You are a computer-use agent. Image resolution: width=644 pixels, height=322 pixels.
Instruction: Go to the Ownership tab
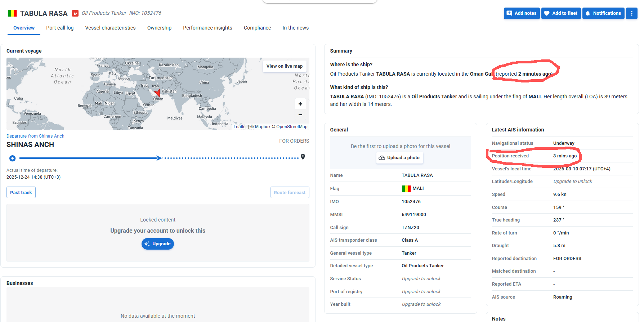159,28
